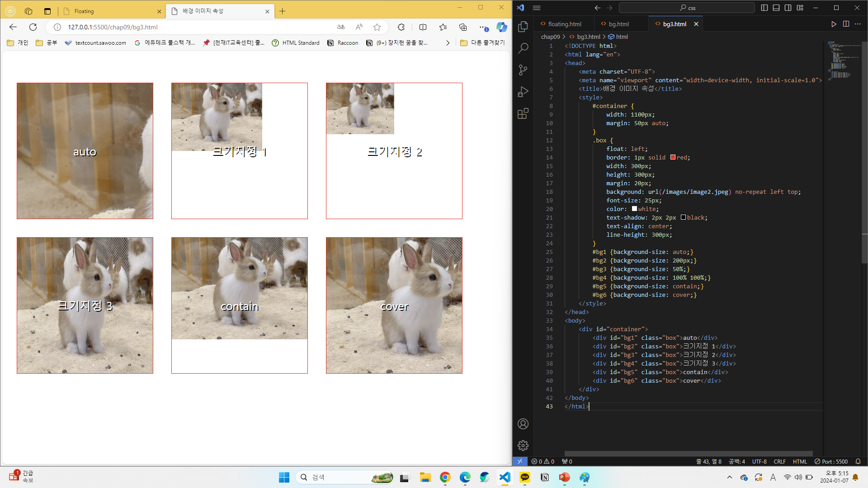Open the Source Control view
The image size is (868, 488).
523,70
